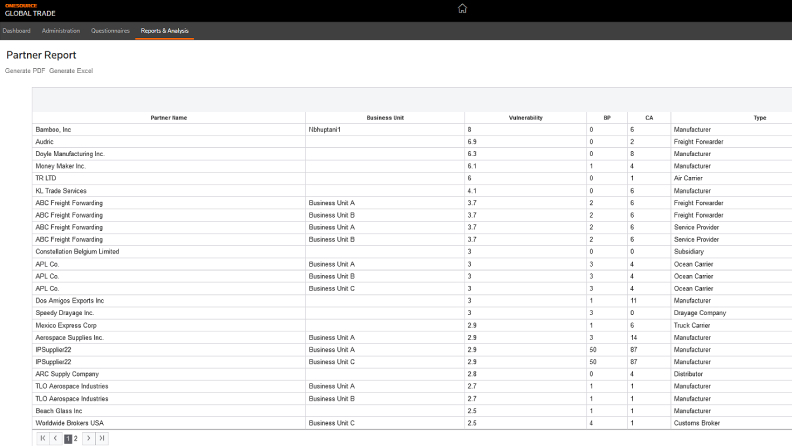Click the Generate PDF link

coord(26,70)
